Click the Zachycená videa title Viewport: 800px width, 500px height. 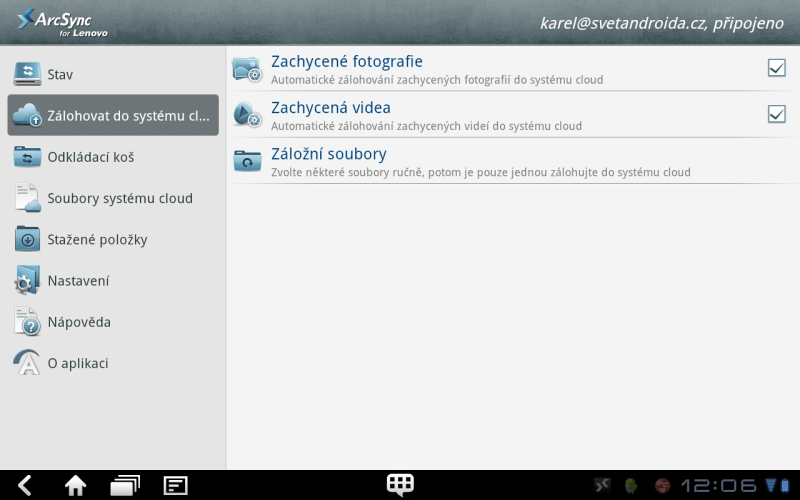click(331, 108)
